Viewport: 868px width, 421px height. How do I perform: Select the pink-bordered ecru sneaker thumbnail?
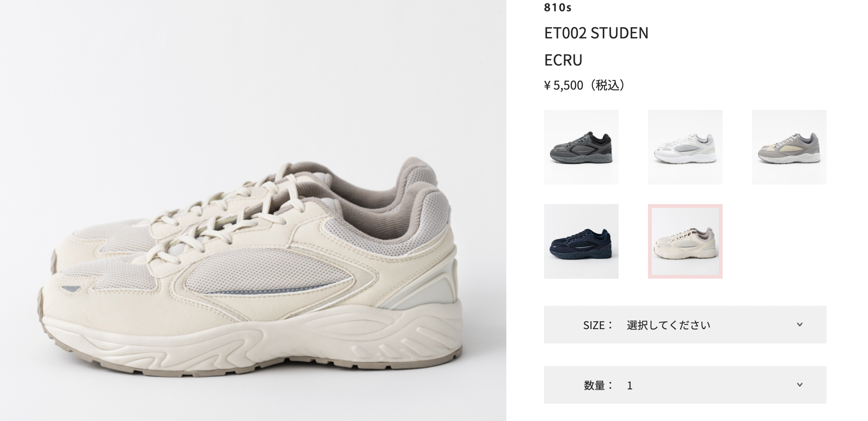685,241
